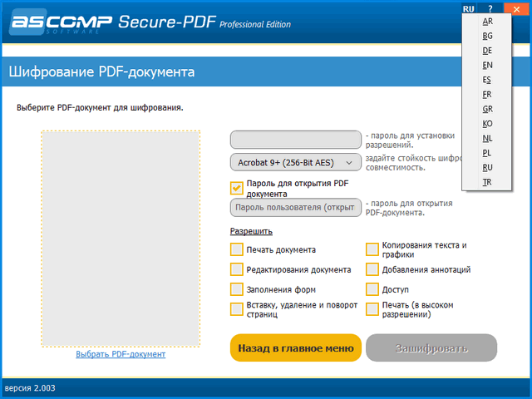Open the 'Выбрать PDF-документ' link
Image resolution: width=532 pixels, height=399 pixels.
121,354
